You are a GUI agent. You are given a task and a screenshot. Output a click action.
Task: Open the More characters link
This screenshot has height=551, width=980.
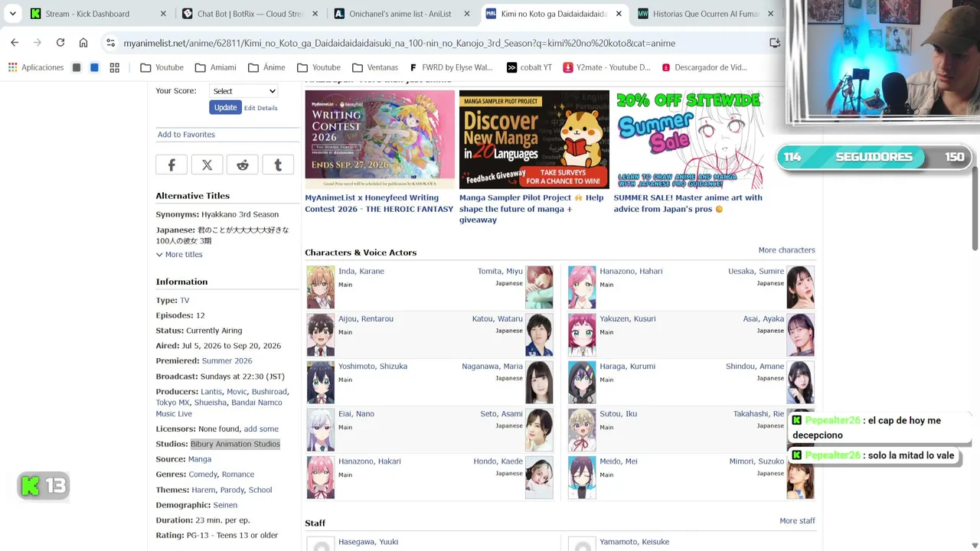pos(786,250)
